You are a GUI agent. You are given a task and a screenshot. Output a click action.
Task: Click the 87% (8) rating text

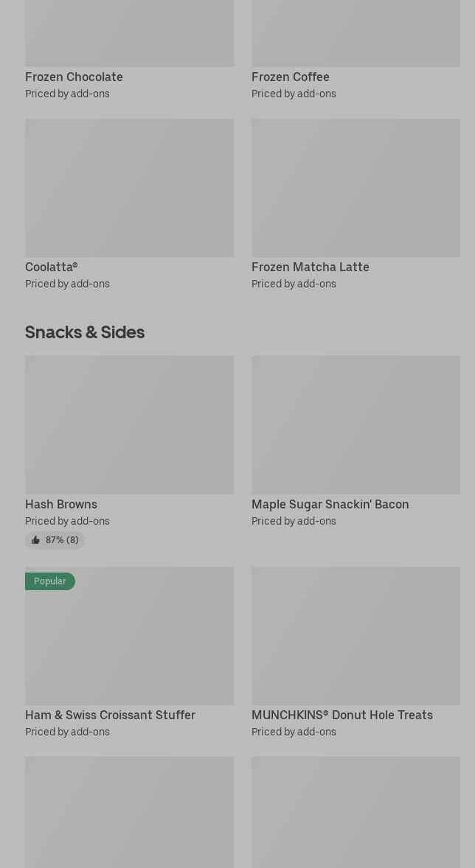pyautogui.click(x=62, y=540)
